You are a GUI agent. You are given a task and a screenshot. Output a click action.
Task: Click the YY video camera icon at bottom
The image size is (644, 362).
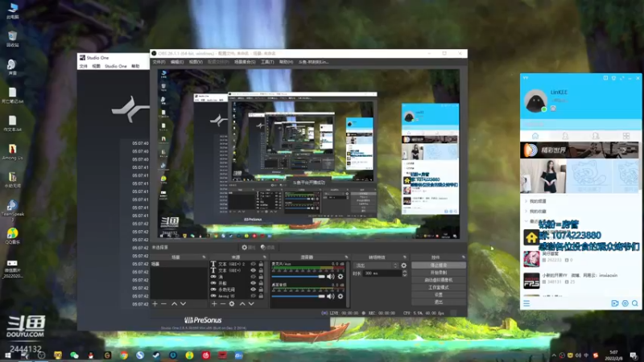615,303
